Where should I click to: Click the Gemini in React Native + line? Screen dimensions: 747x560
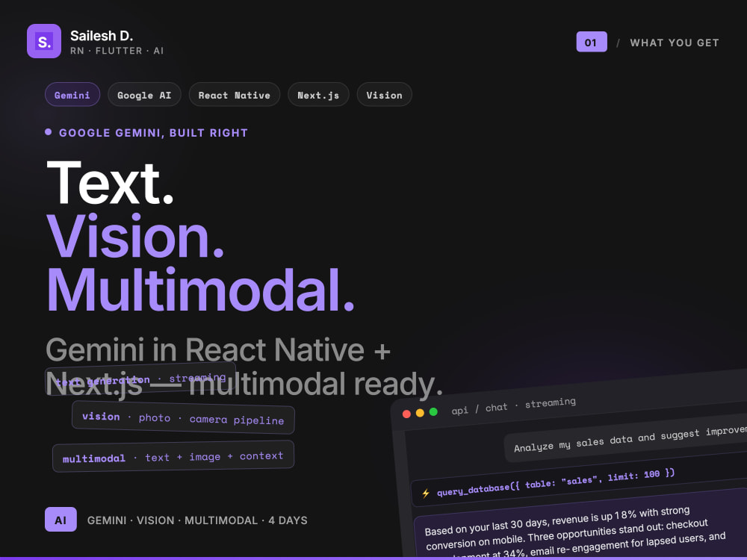tap(218, 350)
